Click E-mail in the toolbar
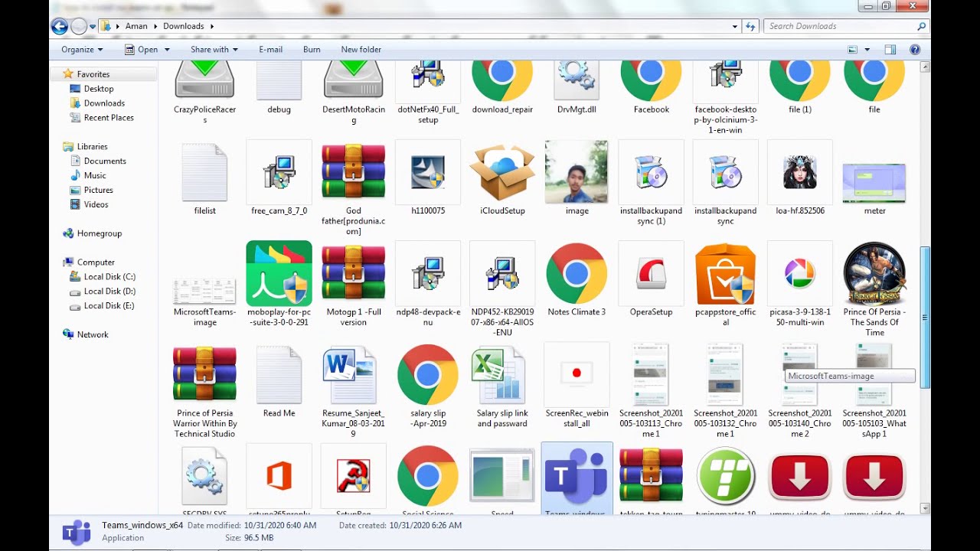Viewport: 980px width, 551px height. 270,49
